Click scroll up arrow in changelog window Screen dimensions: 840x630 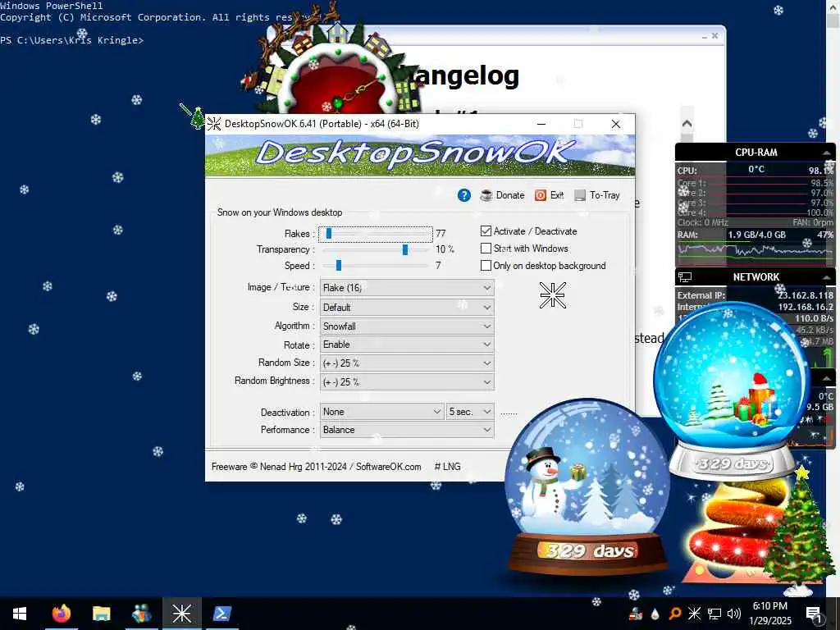687,124
